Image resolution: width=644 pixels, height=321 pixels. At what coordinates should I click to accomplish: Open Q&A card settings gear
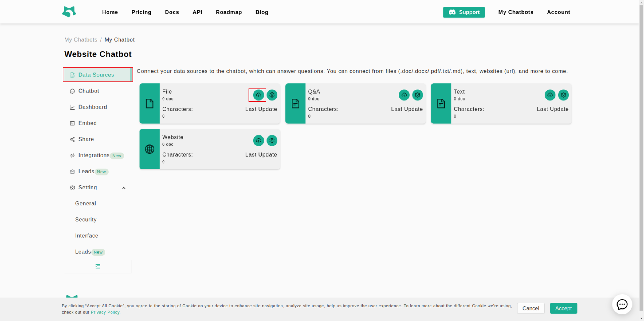coord(418,95)
